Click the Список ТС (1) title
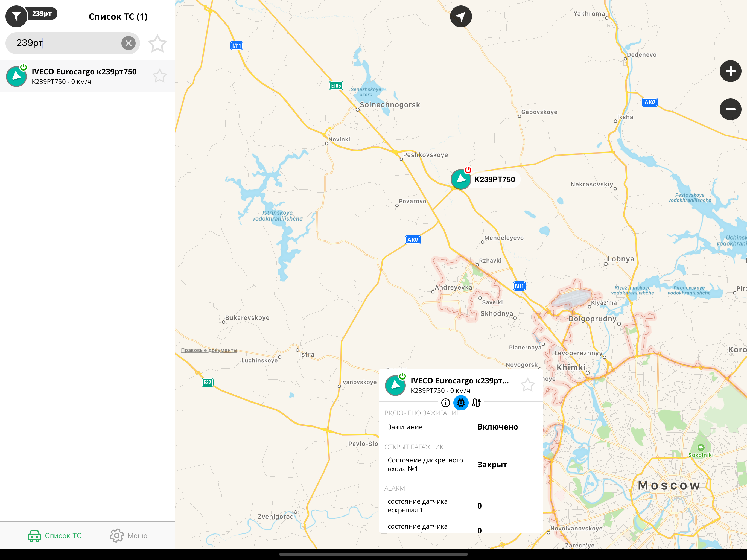Viewport: 747px width, 560px height. tap(118, 17)
